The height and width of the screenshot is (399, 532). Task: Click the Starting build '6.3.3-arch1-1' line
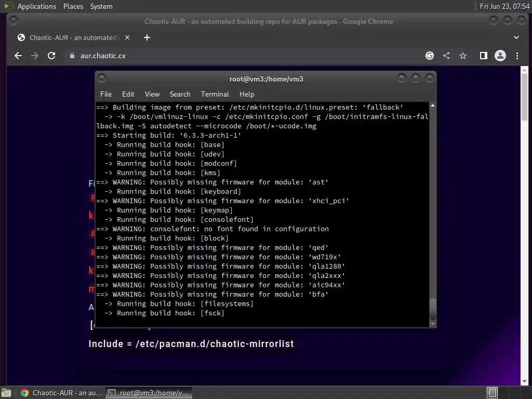click(169, 135)
